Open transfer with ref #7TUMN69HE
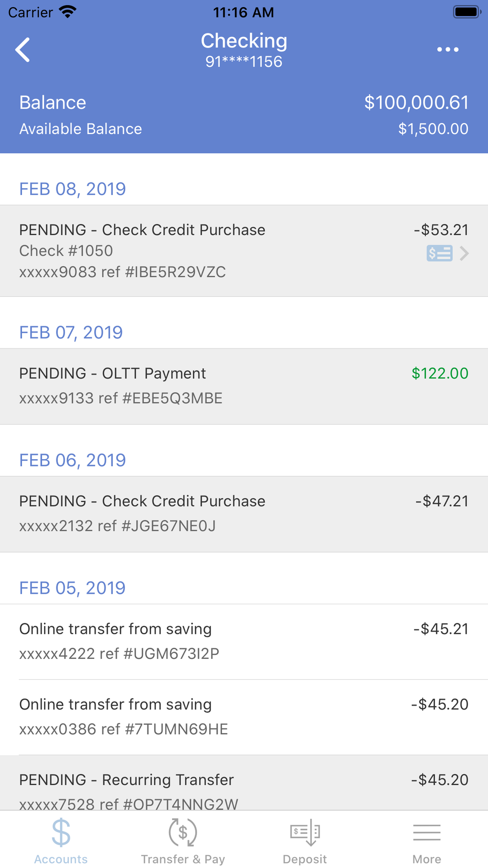The height and width of the screenshot is (868, 488). [x=244, y=717]
